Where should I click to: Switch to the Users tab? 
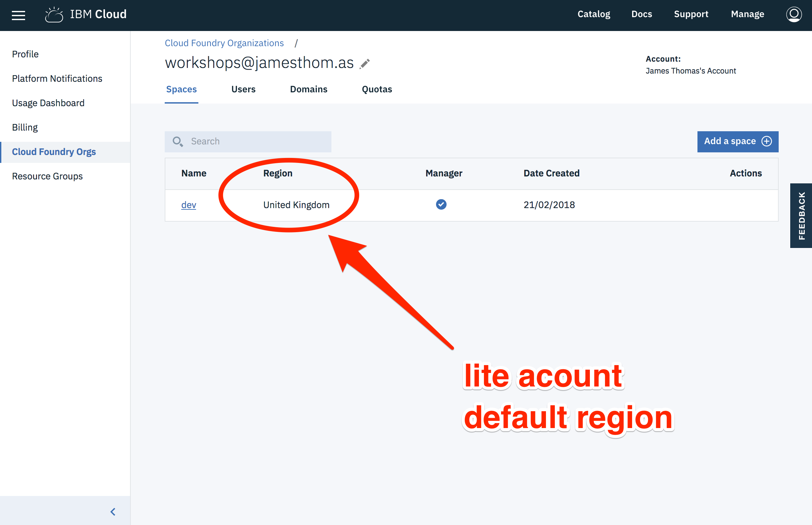[243, 89]
